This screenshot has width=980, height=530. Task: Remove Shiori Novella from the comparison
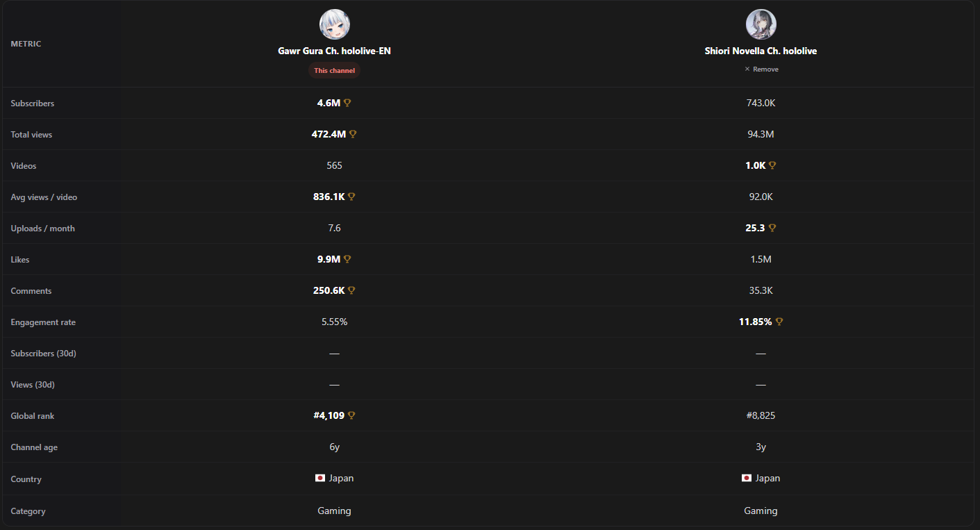761,69
